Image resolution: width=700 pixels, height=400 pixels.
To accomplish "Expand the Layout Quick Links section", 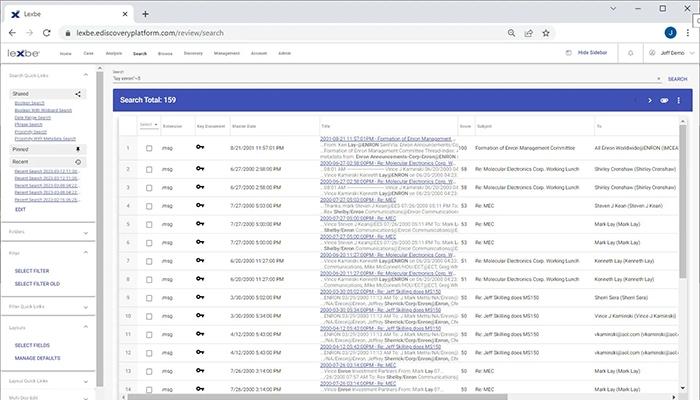I will (86, 382).
